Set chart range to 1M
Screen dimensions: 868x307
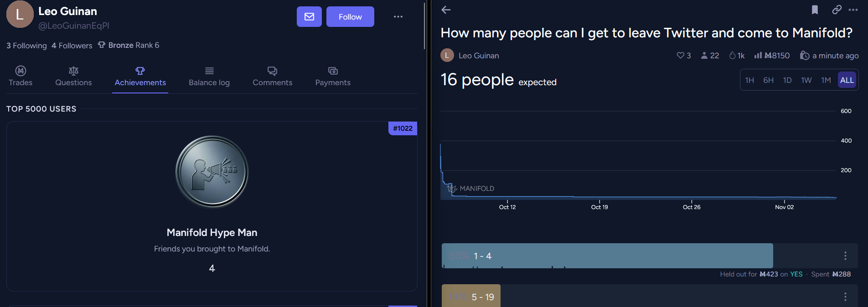[x=826, y=80]
